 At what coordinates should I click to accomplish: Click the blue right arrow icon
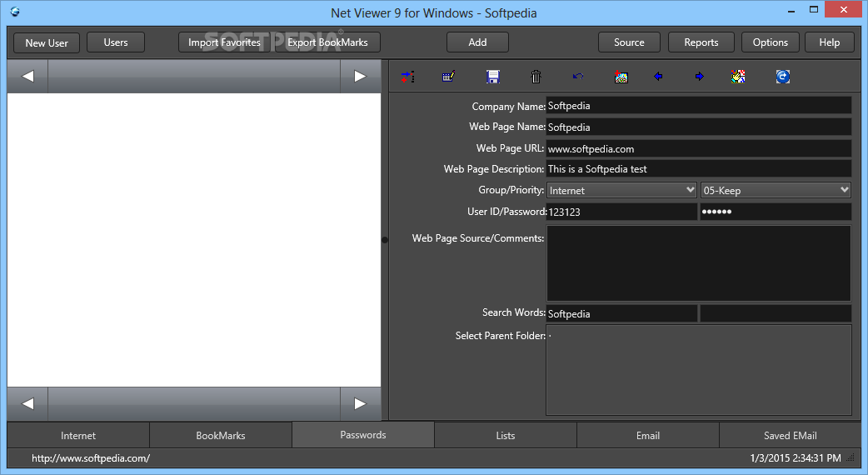pos(699,77)
